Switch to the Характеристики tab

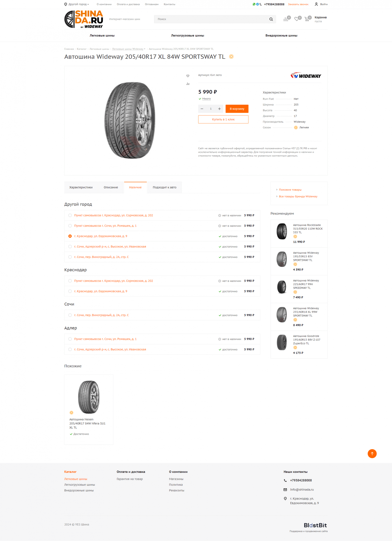[x=81, y=187]
